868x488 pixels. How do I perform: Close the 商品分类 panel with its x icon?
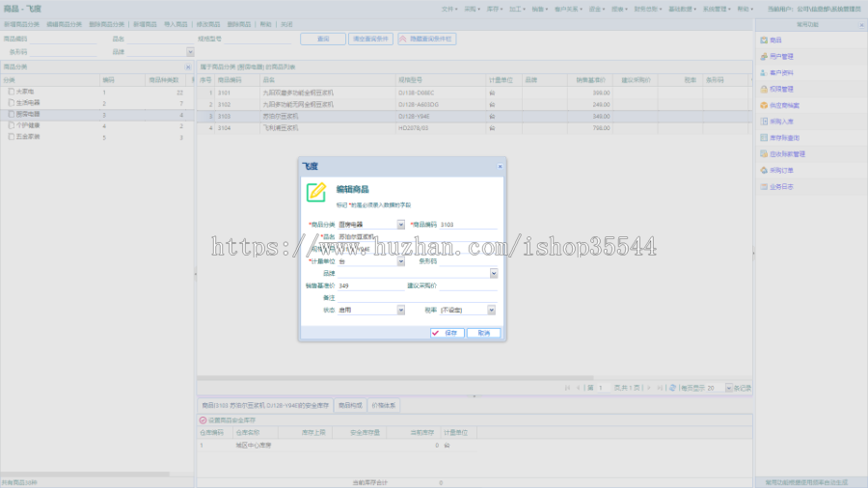point(188,67)
